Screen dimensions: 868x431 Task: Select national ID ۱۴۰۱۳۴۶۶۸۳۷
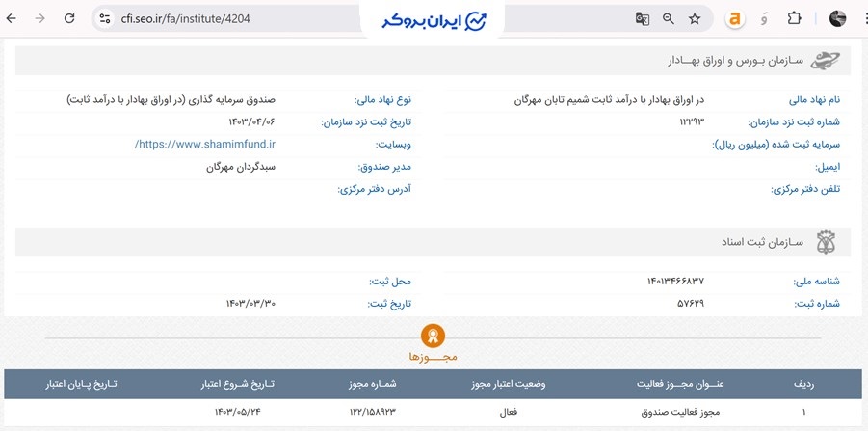pyautogui.click(x=676, y=281)
